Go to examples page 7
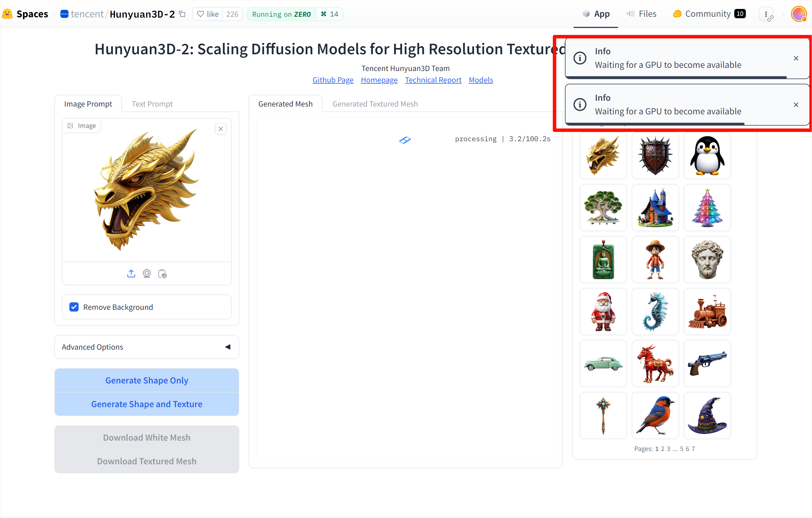This screenshot has height=518, width=812. coord(693,449)
